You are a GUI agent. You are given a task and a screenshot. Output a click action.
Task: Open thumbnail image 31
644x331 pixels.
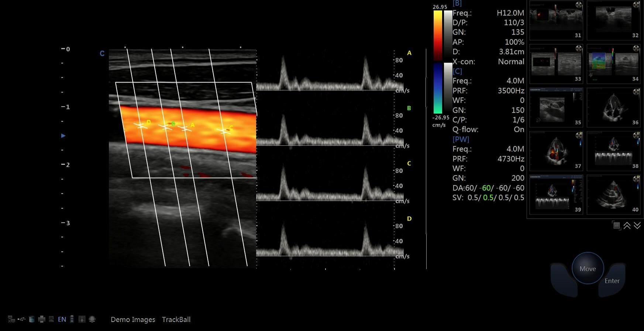pos(556,20)
